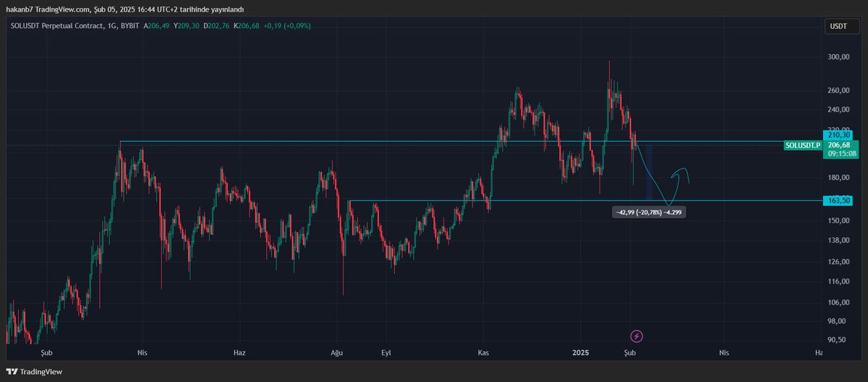Click the 126,00 price axis label

click(838, 262)
